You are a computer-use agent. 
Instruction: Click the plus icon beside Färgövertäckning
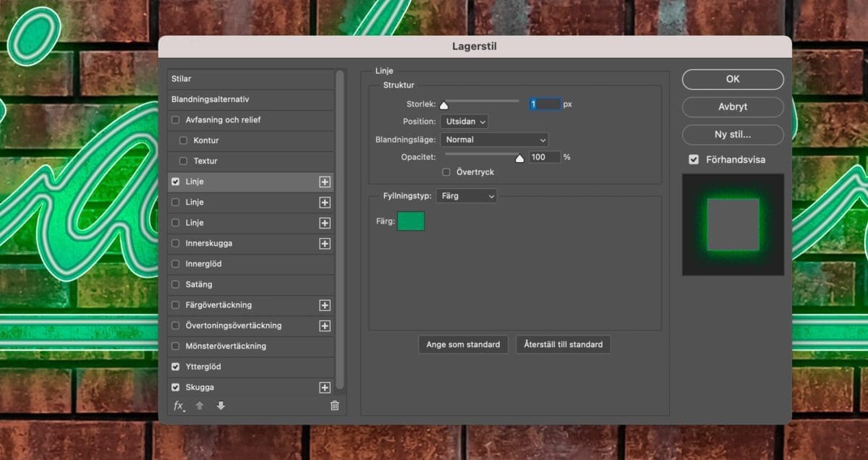click(x=325, y=305)
